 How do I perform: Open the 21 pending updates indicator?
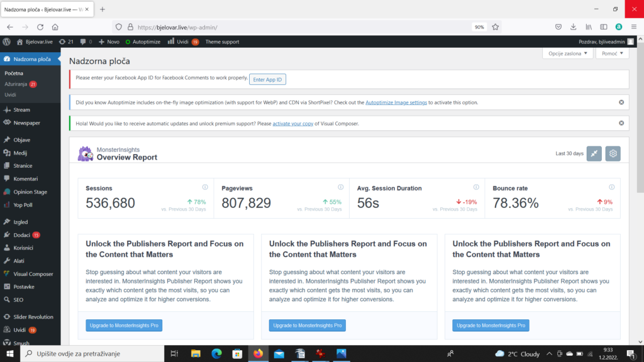point(66,41)
